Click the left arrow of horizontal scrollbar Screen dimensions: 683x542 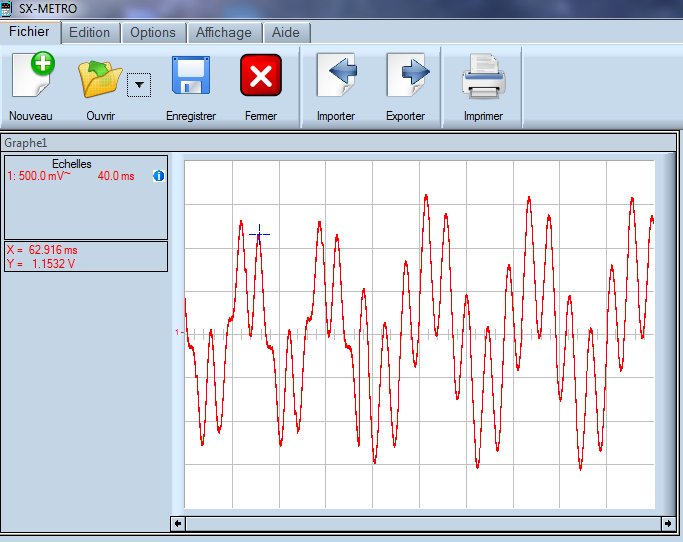[x=178, y=523]
